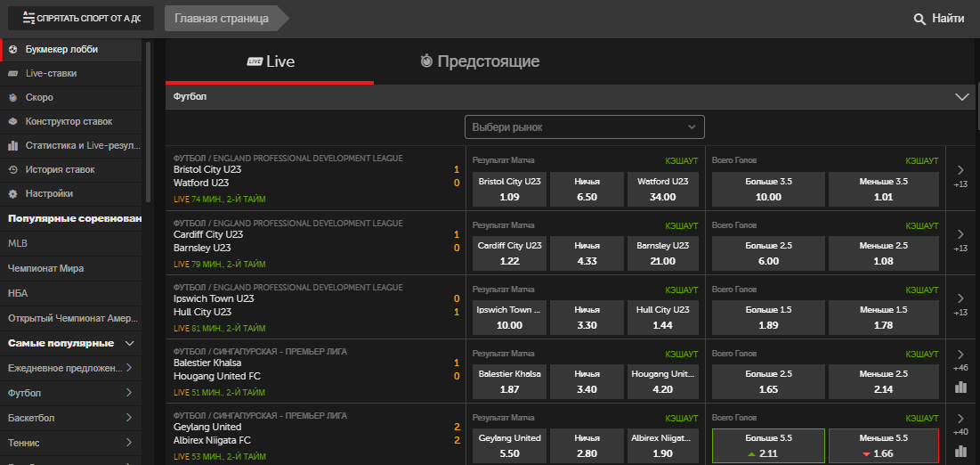Expand Теннис sidebar category arrow
The height and width of the screenshot is (465, 980).
pos(129,443)
